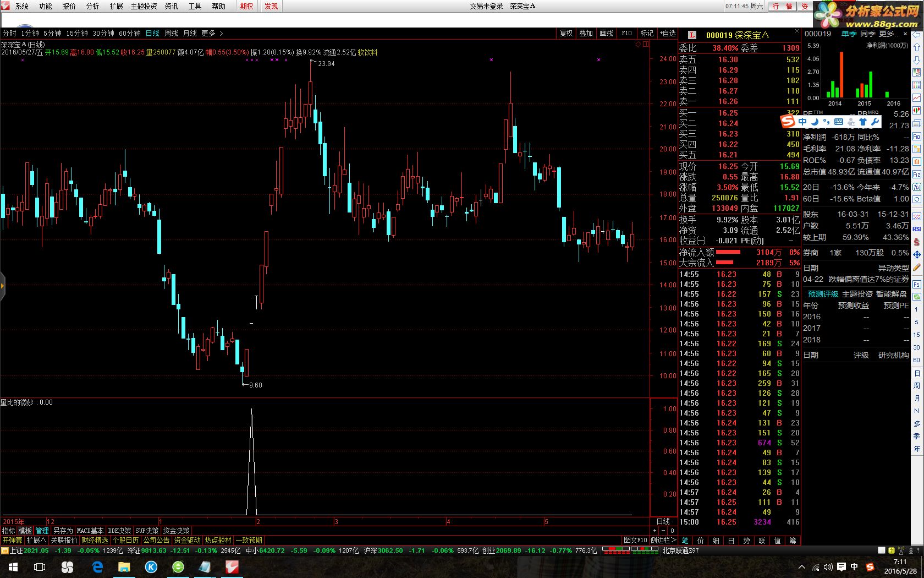Click the wrench icon on Sogou input bar

tap(875, 122)
